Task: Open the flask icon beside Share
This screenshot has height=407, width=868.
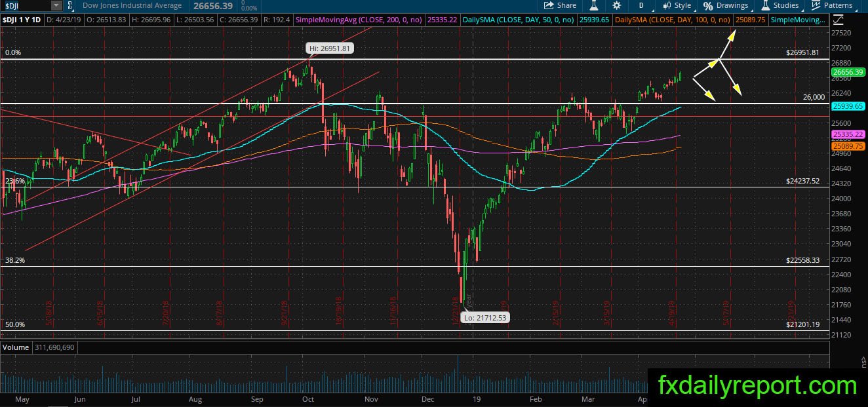Action: point(594,5)
